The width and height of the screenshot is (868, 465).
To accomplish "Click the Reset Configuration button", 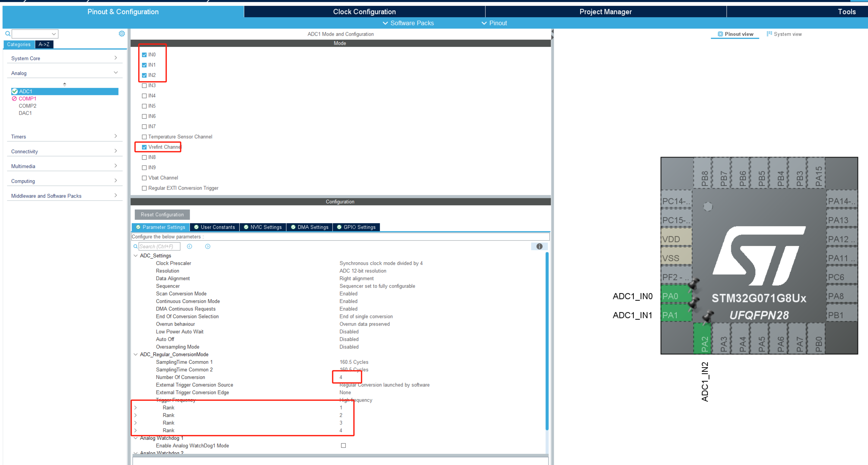I will 162,215.
